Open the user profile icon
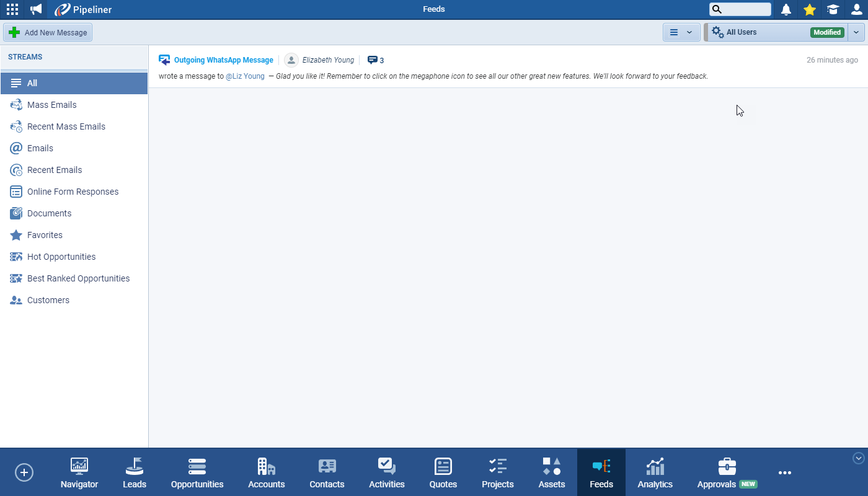 click(x=856, y=9)
